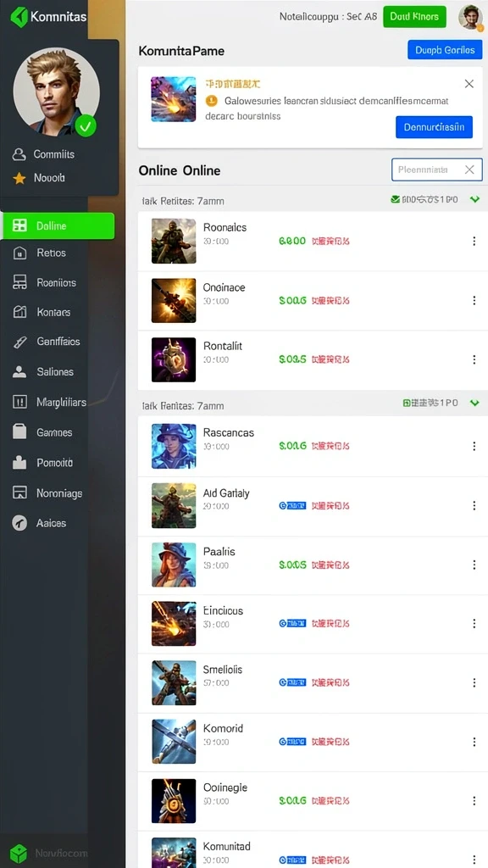Click the green price in the Roonaics row
Screen dimensions: 488x868
pos(292,242)
